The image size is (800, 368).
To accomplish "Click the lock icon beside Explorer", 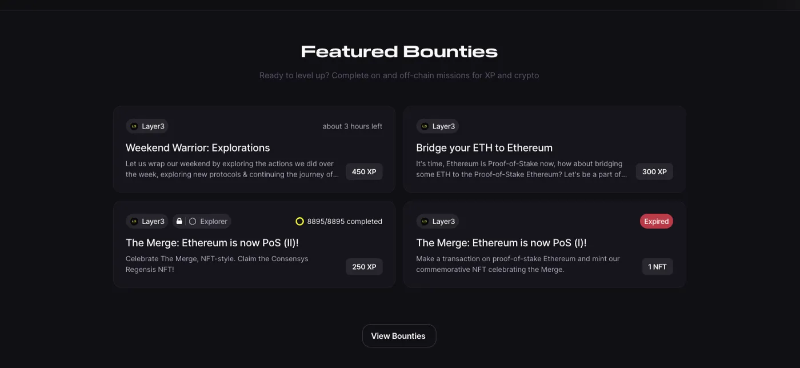I will (x=179, y=222).
